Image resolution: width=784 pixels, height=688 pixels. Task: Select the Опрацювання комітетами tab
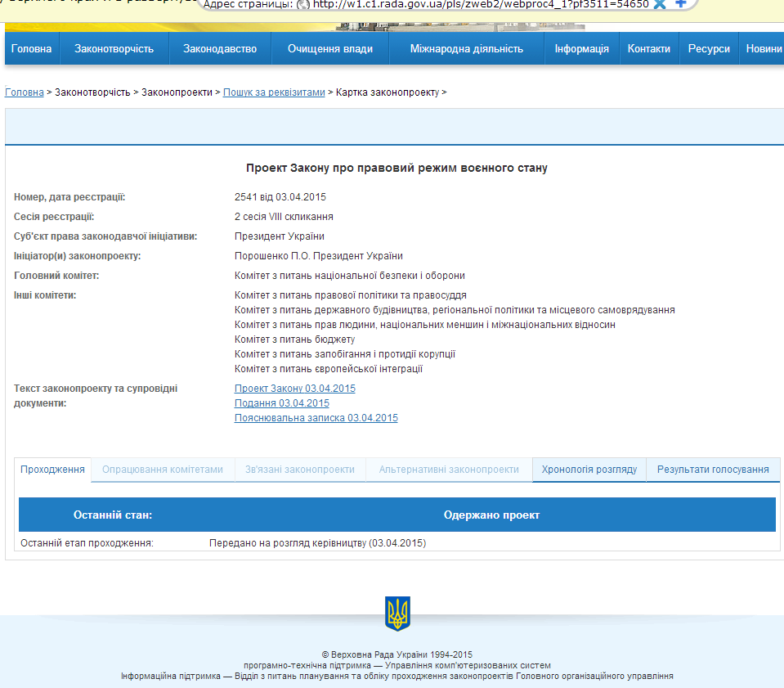coord(163,470)
